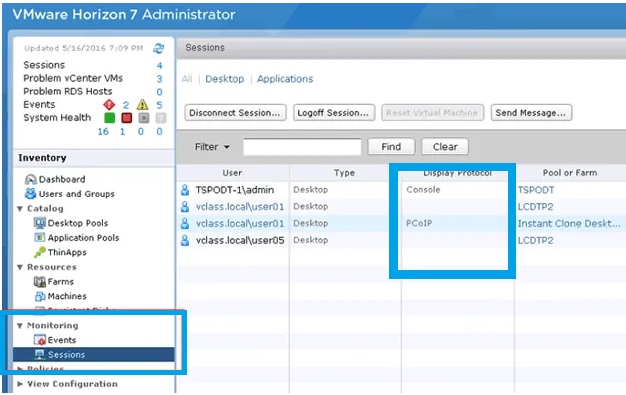Click the Application Pools icon
Image resolution: width=626 pixels, height=395 pixels.
(x=40, y=238)
